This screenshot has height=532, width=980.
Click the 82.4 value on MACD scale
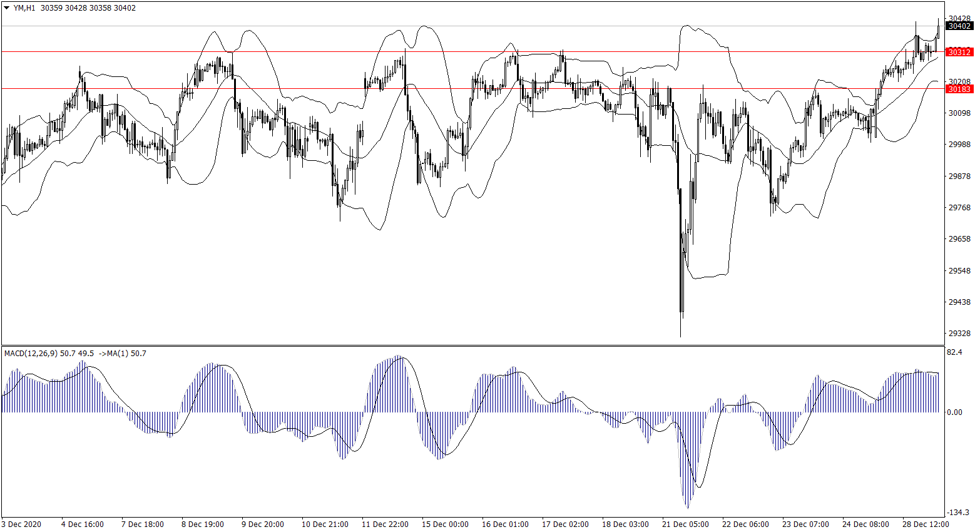click(954, 353)
